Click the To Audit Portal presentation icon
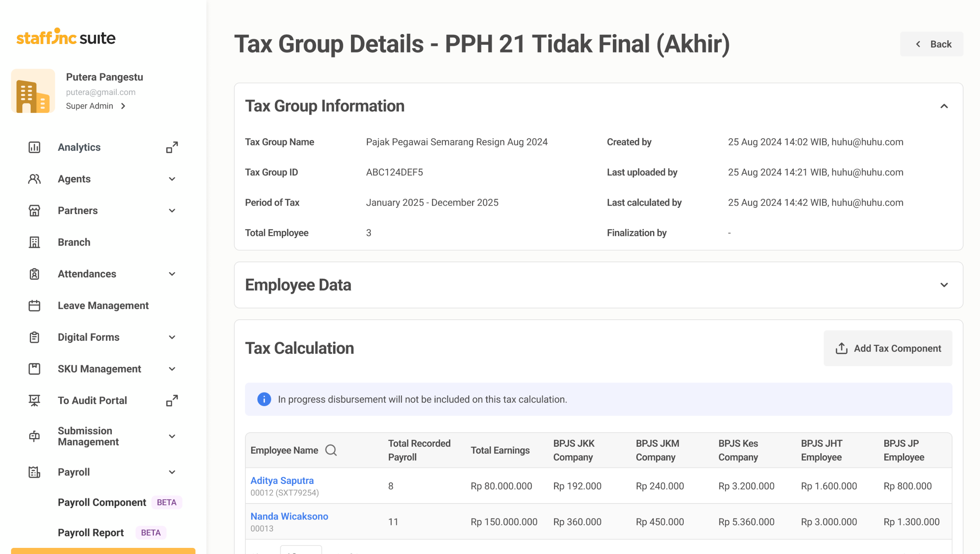 34,400
